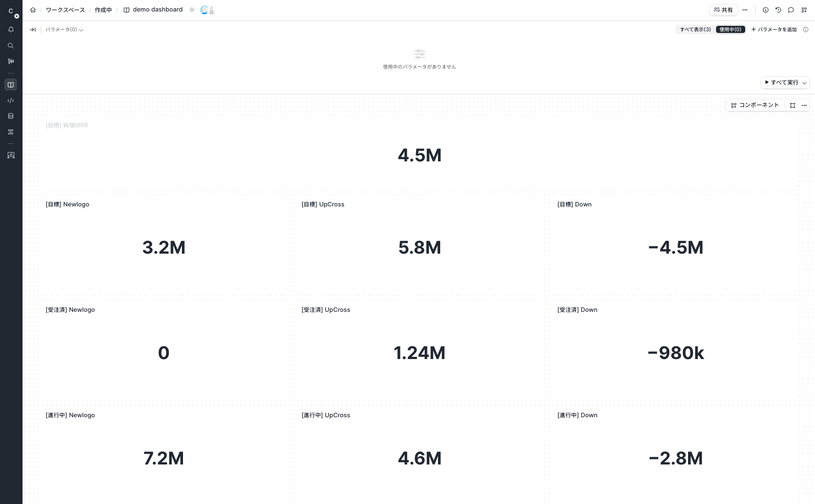Screen dimensions: 815x504
Task: Star the demo dashboard as favorite
Action: 192,10
